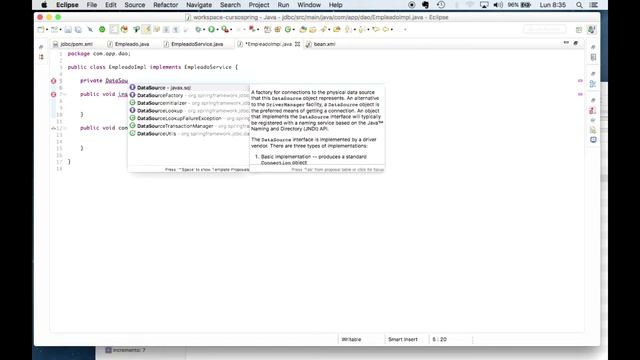Click the green circle toolbar icon
The height and width of the screenshot is (360, 640).
click(102, 29)
